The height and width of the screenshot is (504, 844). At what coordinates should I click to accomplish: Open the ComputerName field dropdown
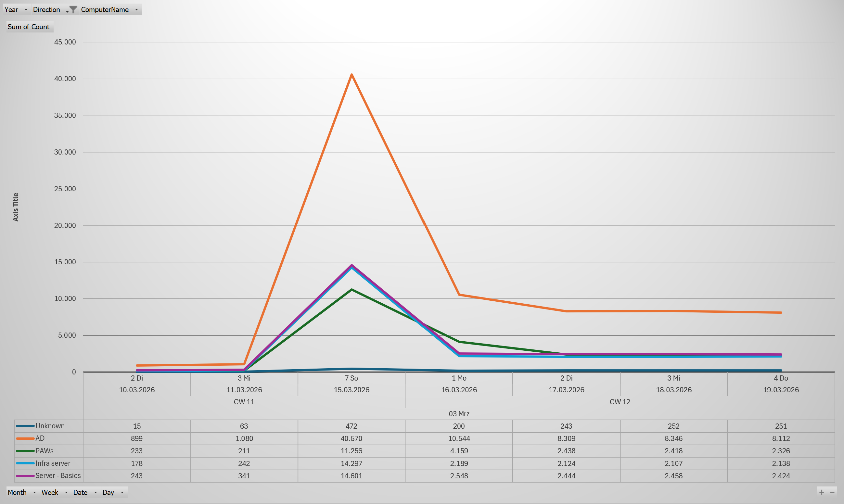pyautogui.click(x=136, y=9)
